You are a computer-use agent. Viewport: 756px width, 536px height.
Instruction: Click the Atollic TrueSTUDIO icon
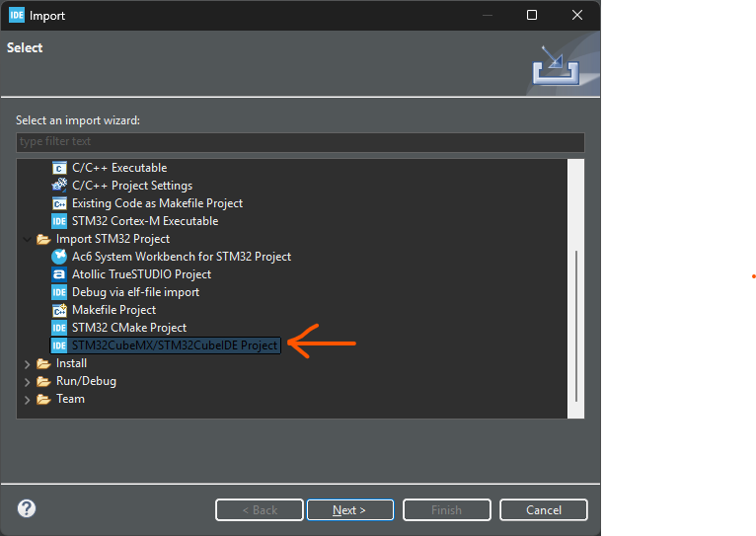pyautogui.click(x=59, y=274)
